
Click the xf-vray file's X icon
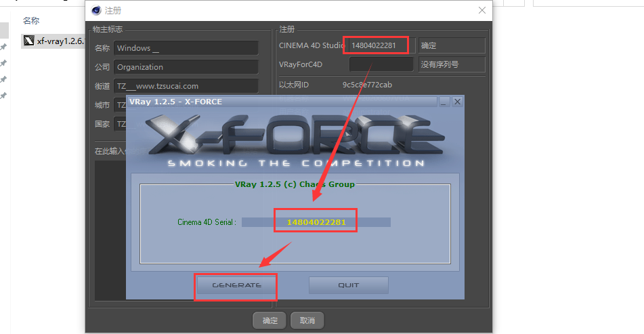click(x=28, y=41)
